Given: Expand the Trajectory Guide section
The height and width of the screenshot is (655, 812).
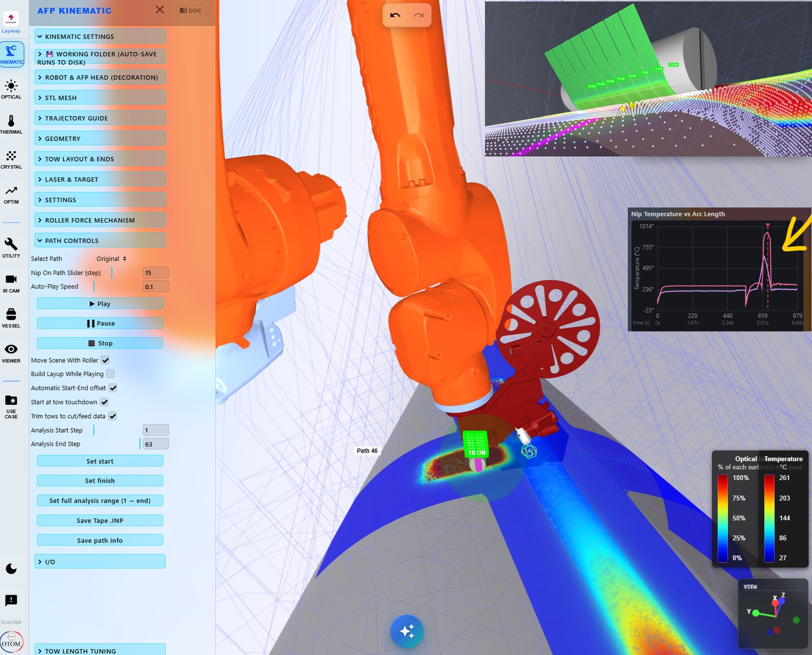Looking at the screenshot, I should coord(100,118).
